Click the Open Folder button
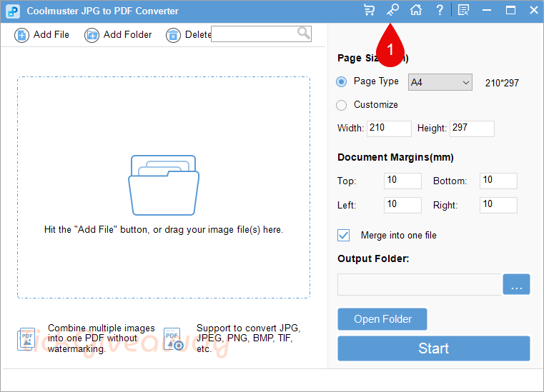Screen dimensions: 544x392 coord(382,319)
